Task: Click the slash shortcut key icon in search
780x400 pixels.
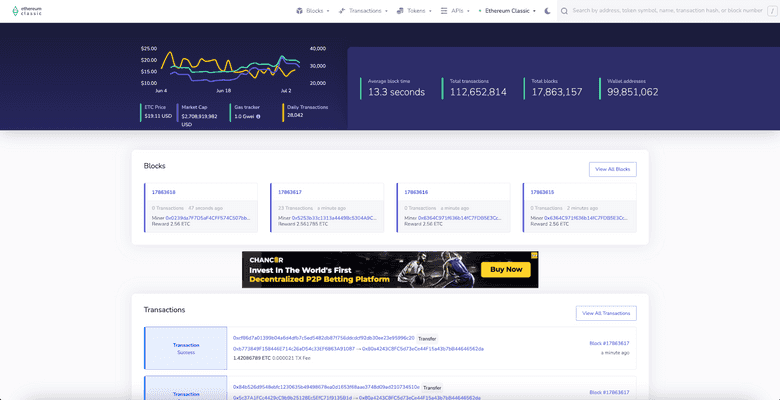Action: 772,10
